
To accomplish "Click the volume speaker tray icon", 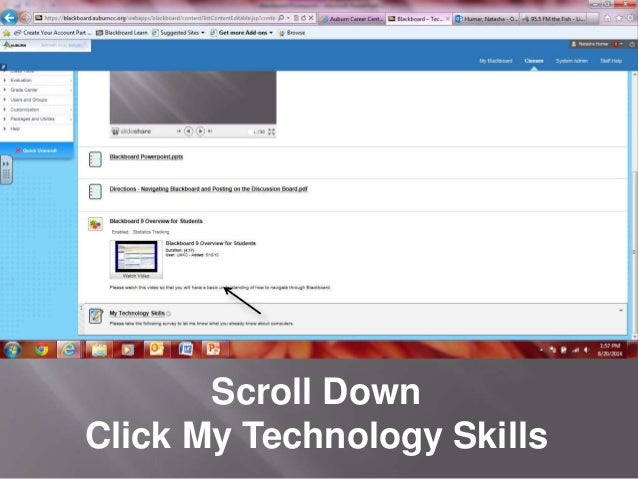I will [x=586, y=350].
